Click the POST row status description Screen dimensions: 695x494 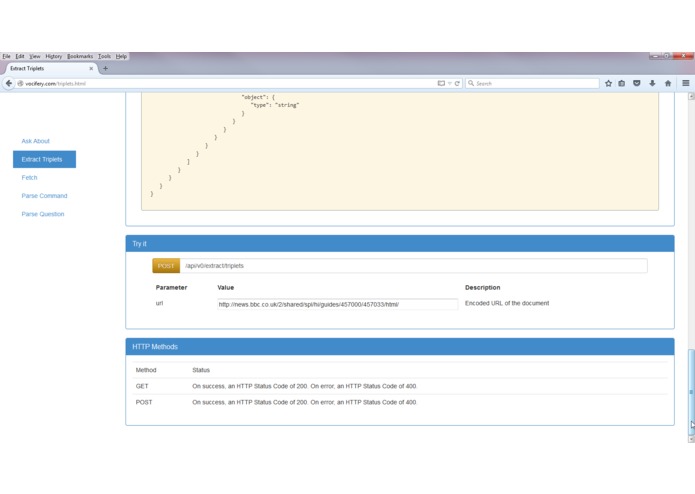(x=305, y=402)
